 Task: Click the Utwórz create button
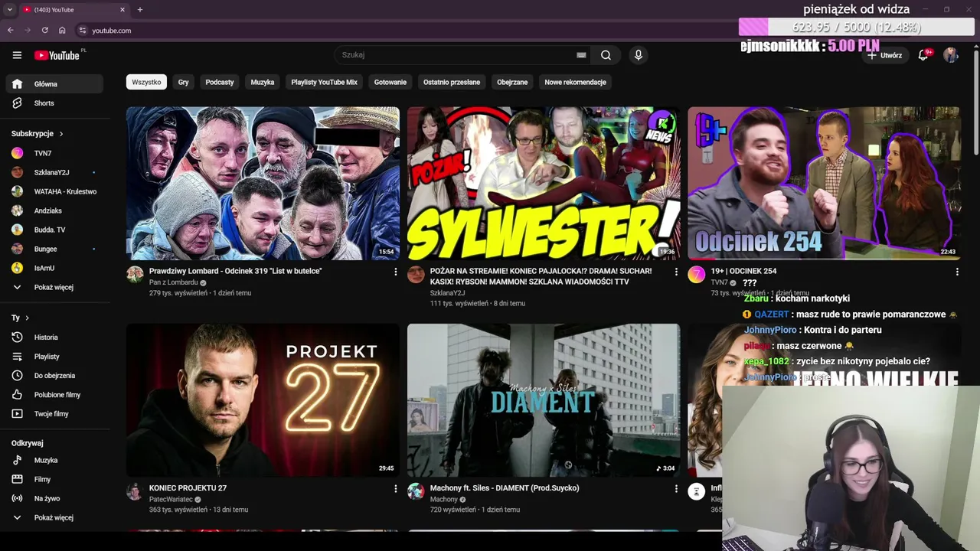pyautogui.click(x=884, y=55)
